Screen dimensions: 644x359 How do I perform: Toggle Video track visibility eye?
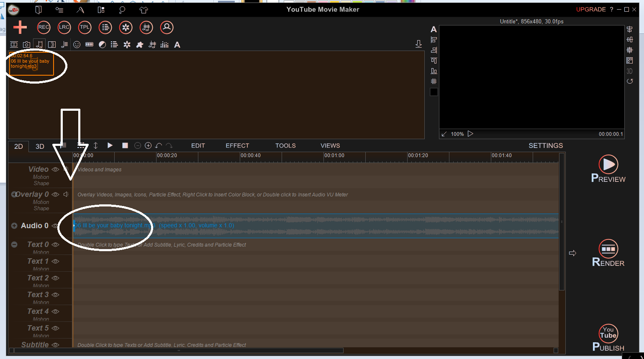tap(55, 169)
